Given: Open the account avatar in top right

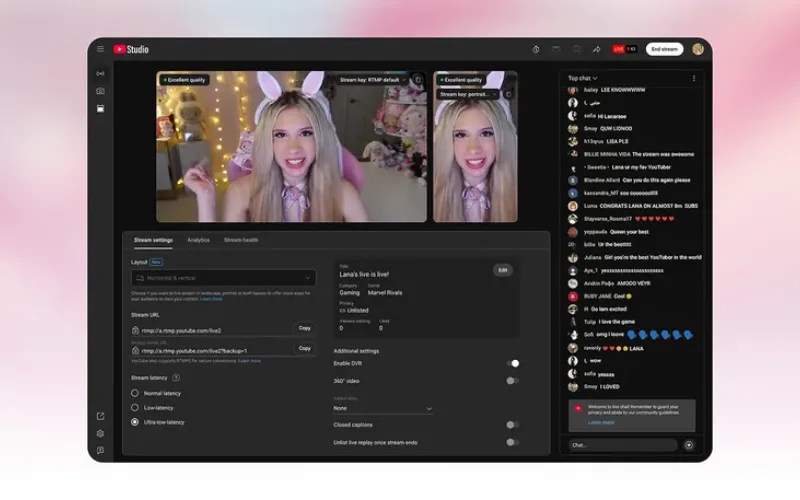Looking at the screenshot, I should click(x=698, y=49).
